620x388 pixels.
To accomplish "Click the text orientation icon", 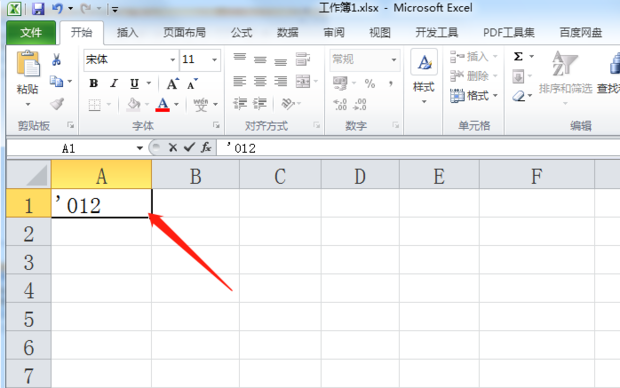I will (x=287, y=104).
